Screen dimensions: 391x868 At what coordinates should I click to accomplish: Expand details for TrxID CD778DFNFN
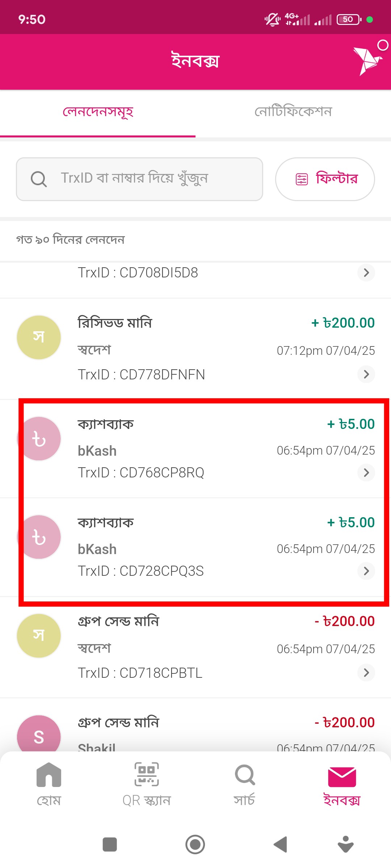coord(366,374)
